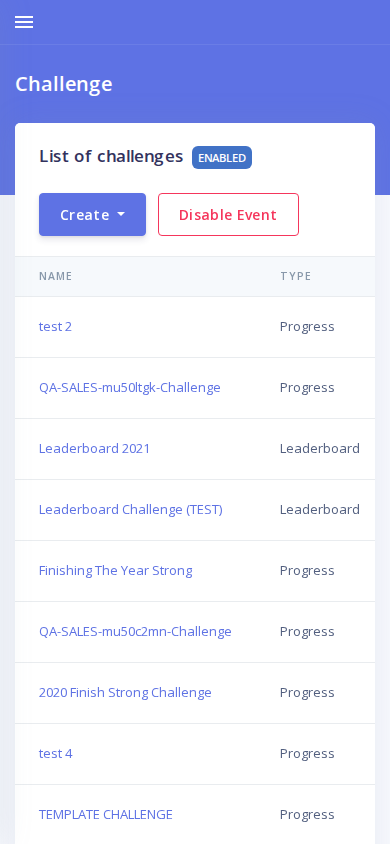The width and height of the screenshot is (390, 844).
Task: Open Finishing The Year Strong challenge
Action: point(116,571)
